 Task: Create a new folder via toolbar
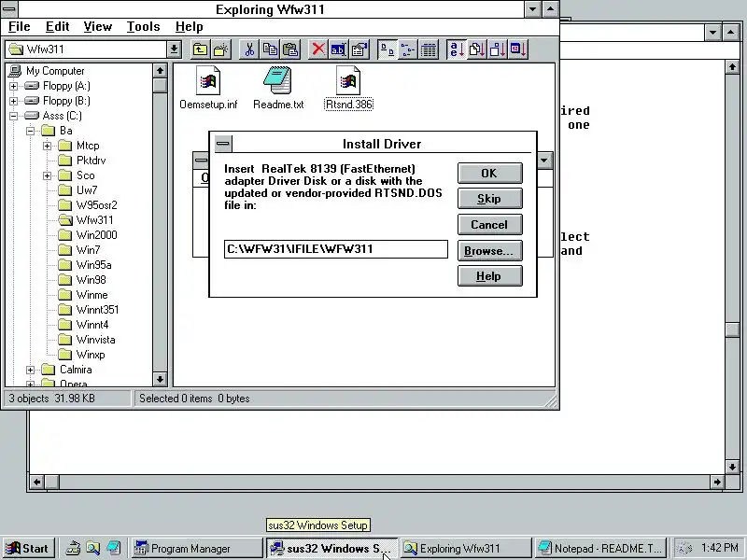[x=221, y=49]
